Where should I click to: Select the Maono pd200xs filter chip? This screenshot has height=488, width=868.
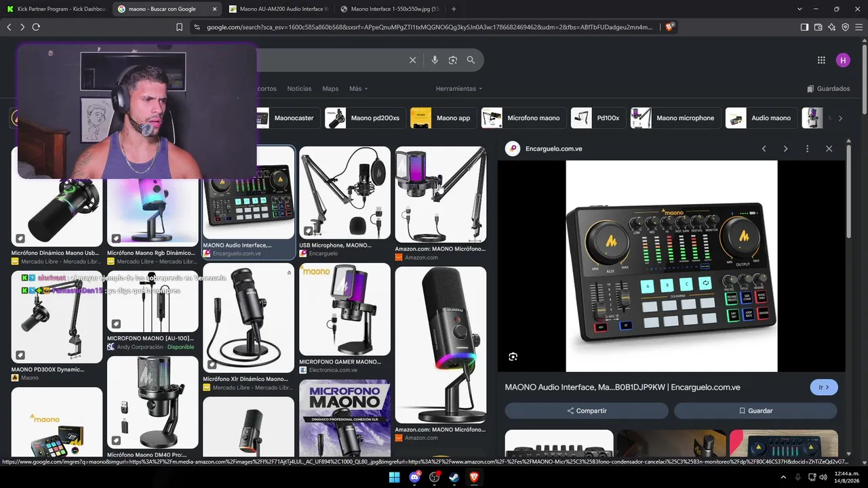click(x=366, y=118)
